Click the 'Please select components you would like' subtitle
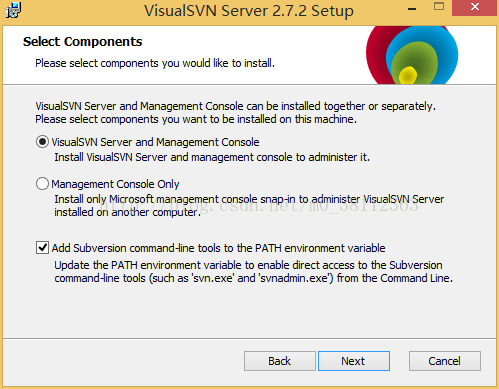The image size is (499, 389). click(155, 63)
